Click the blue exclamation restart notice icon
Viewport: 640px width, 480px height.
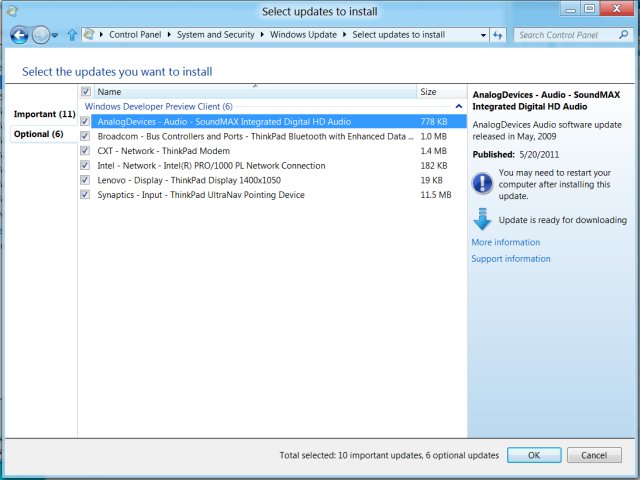[x=482, y=183]
